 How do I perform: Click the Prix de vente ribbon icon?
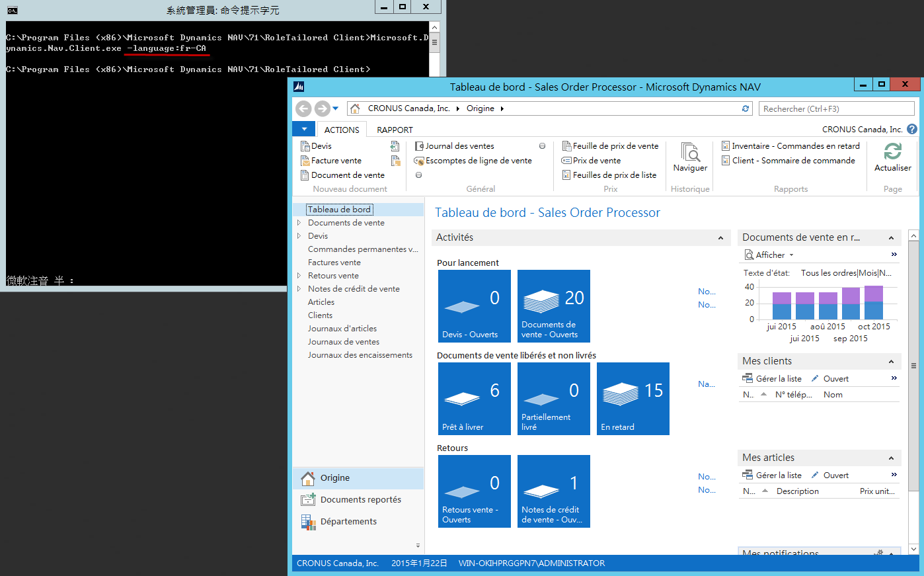566,161
